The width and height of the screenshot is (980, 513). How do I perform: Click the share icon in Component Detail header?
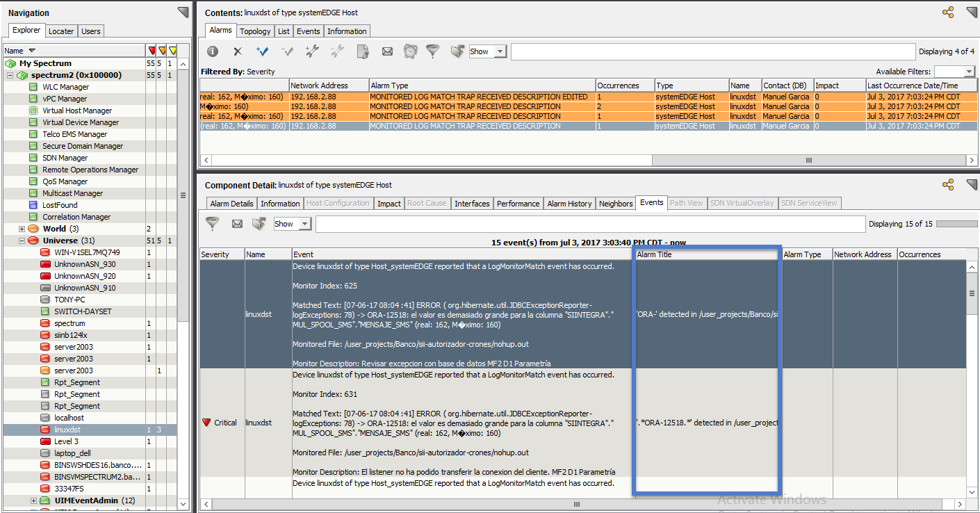tap(948, 185)
